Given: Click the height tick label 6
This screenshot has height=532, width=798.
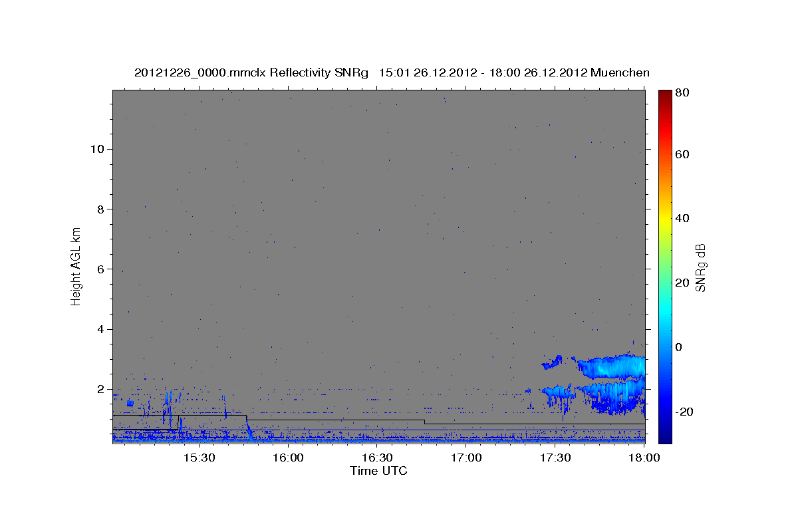Looking at the screenshot, I should [x=100, y=269].
